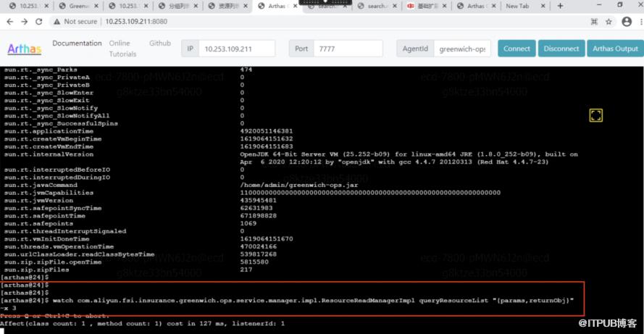Click the sun.rt._sync_Parks row
The height and width of the screenshot is (334, 644).
point(128,70)
